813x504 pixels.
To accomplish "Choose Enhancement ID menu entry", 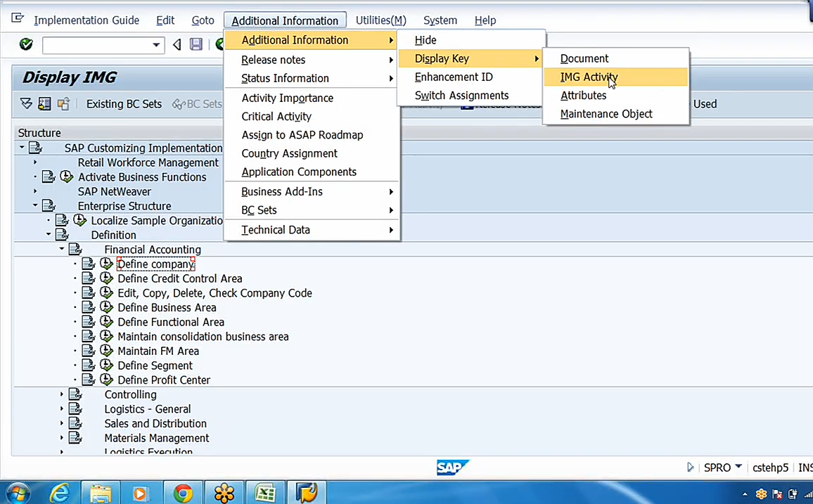I will [470, 77].
